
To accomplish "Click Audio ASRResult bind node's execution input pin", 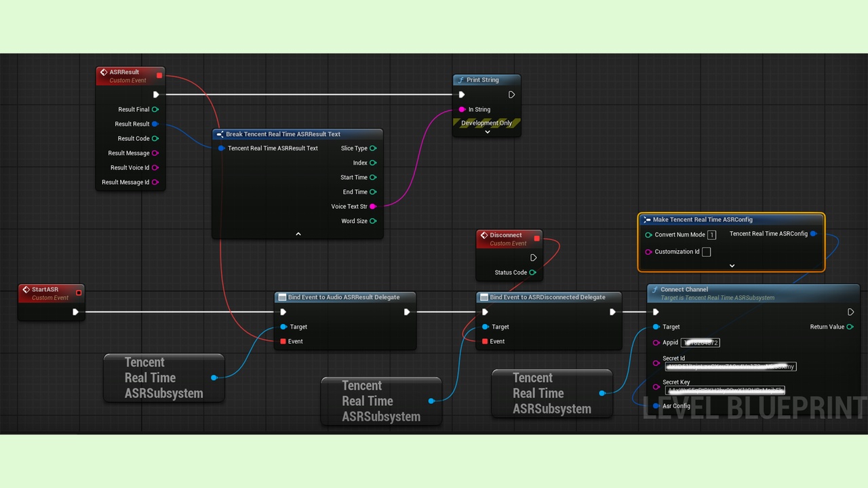I will pyautogui.click(x=283, y=312).
